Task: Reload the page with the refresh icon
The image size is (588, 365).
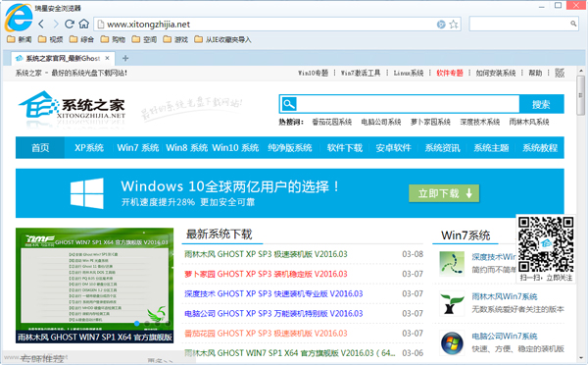Action: (70, 24)
